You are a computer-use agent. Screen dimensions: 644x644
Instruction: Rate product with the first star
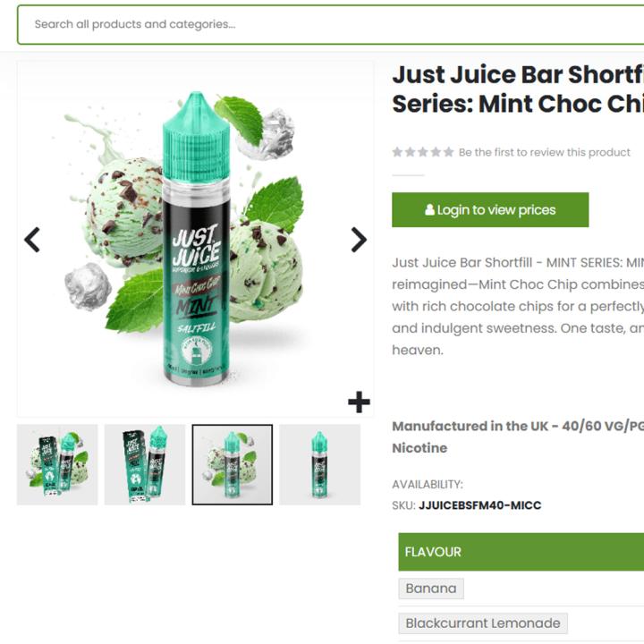397,152
